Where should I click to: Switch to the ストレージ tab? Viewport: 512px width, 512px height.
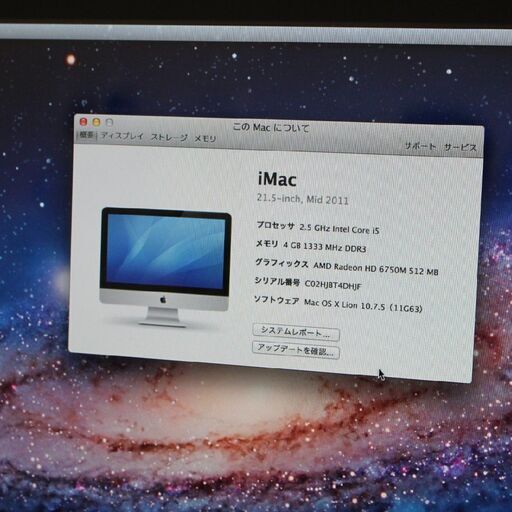(x=169, y=137)
